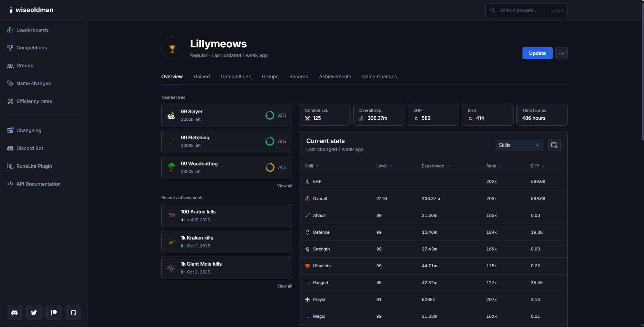The image size is (644, 327).
Task: Sort table by EHP column header
Action: click(537, 166)
